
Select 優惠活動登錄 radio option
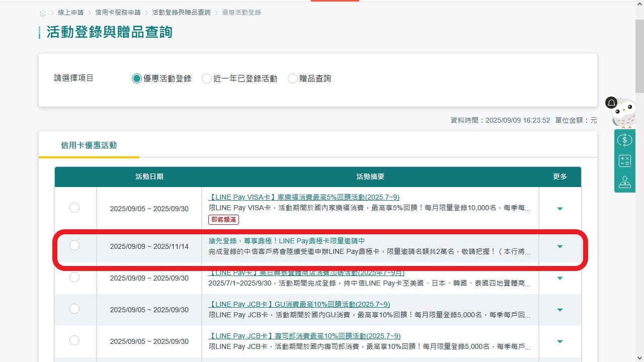coord(136,78)
